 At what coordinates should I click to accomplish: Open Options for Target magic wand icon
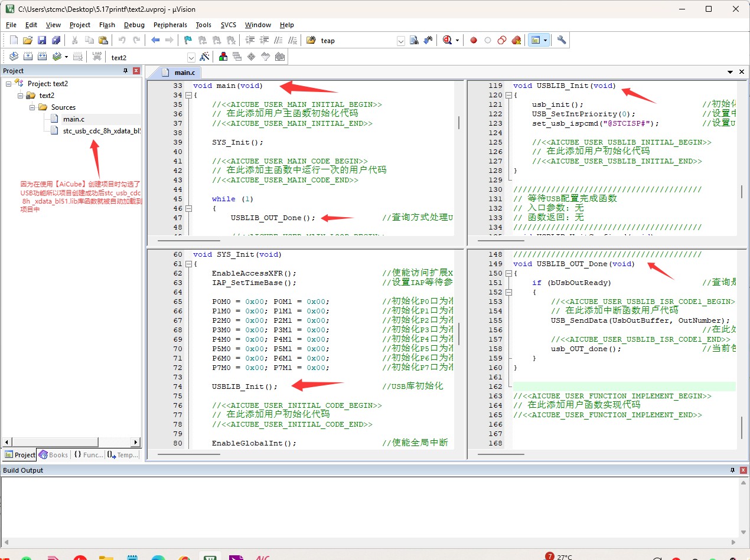204,57
